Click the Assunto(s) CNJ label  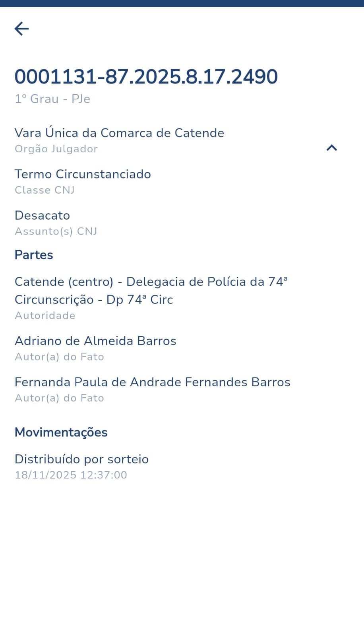56,231
